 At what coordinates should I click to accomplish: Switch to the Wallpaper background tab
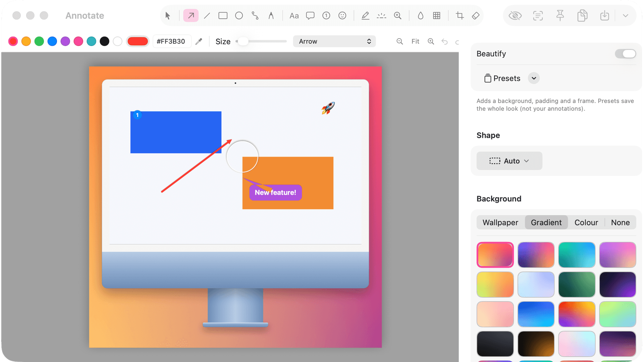pyautogui.click(x=500, y=223)
